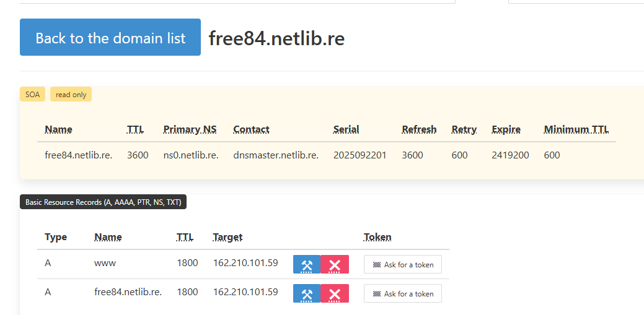Click the Refresh column header
The image size is (644, 315).
click(x=419, y=129)
